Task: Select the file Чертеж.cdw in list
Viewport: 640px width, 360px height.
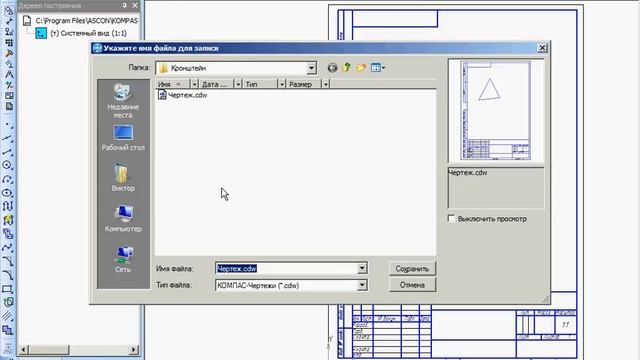Action: [182, 95]
